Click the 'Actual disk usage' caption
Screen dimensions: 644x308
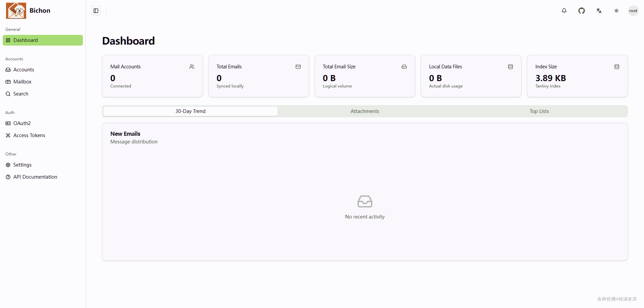click(446, 86)
